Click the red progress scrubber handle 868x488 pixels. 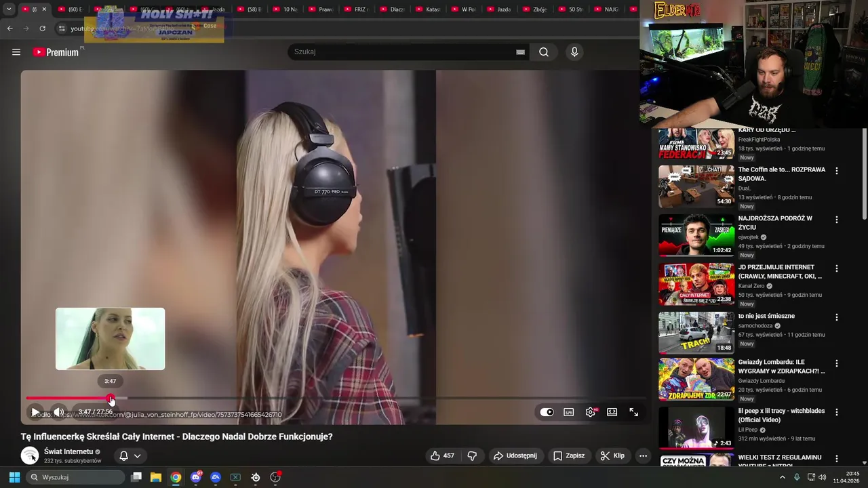[x=111, y=399]
